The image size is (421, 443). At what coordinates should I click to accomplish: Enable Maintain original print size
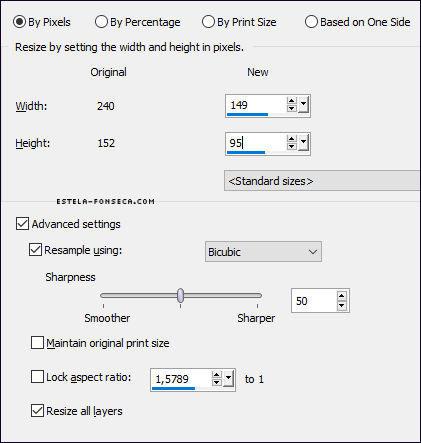[37, 343]
